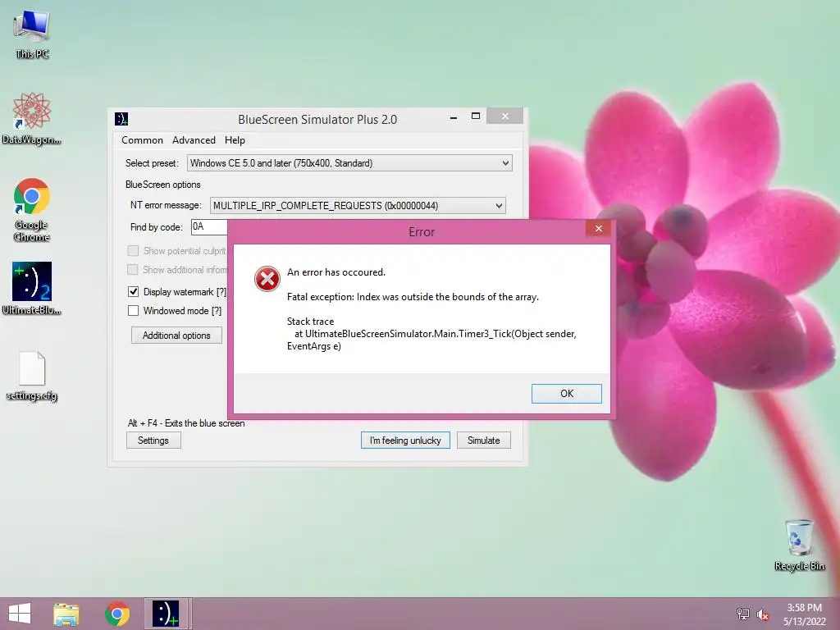840x630 pixels.
Task: Open the Common menu
Action: (x=142, y=140)
